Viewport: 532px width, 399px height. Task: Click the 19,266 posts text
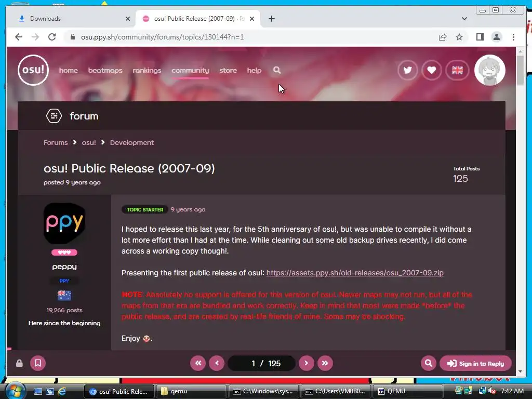64,310
